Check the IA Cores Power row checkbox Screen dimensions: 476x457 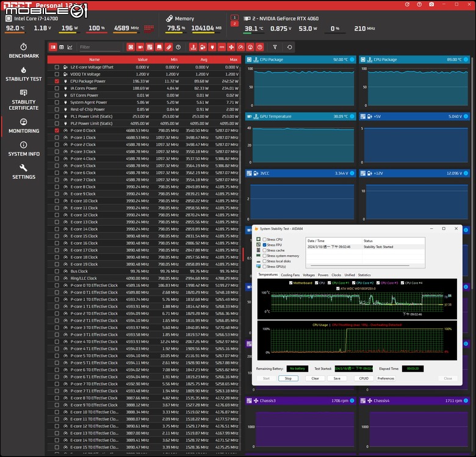click(57, 88)
